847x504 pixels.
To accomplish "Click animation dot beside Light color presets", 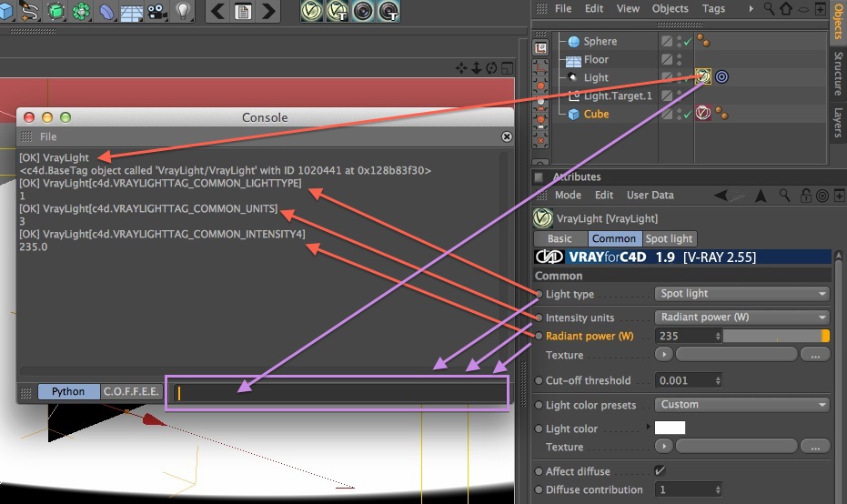I will coord(539,405).
